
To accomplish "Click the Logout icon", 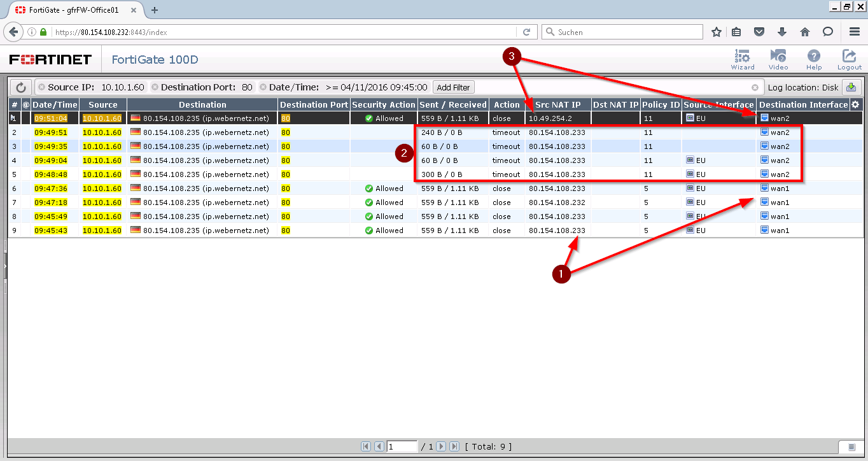I will point(849,59).
